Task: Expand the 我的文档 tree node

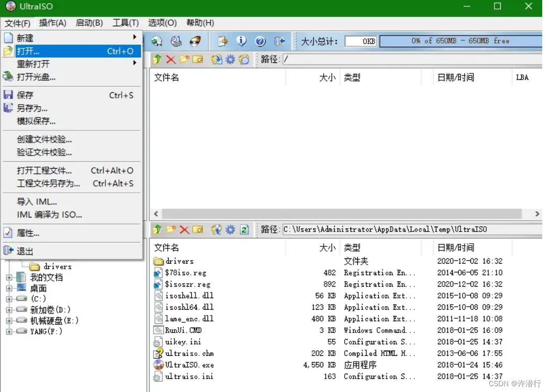Action: pyautogui.click(x=9, y=277)
